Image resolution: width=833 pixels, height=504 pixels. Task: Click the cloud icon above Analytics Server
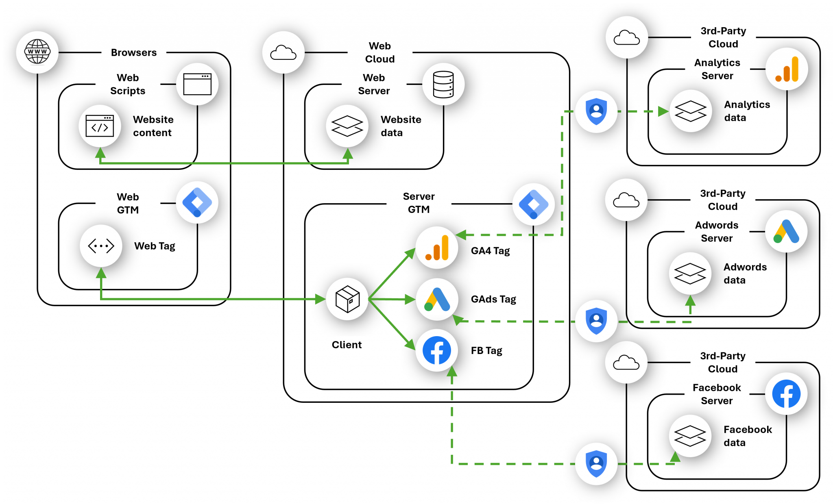coord(627,37)
